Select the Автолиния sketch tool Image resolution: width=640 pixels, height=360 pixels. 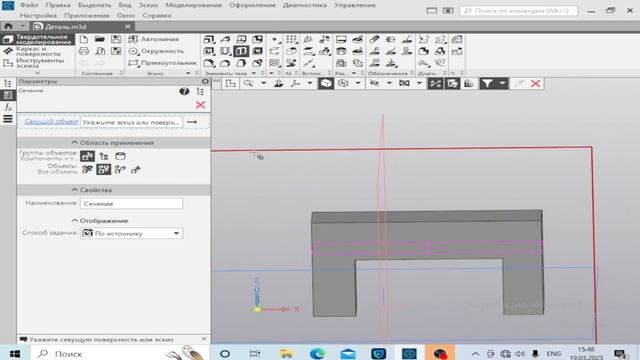click(154, 39)
